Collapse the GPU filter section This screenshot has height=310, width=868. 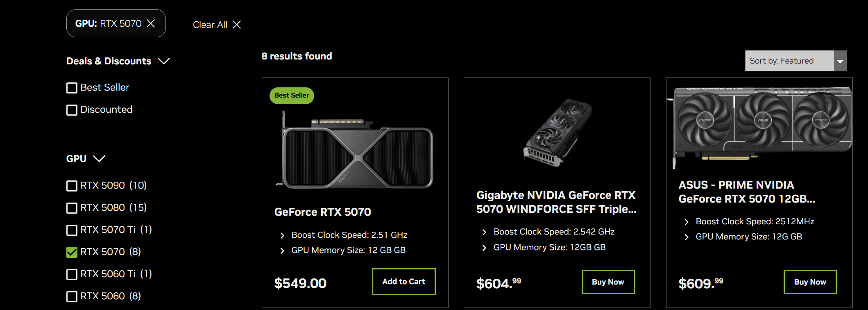point(99,159)
